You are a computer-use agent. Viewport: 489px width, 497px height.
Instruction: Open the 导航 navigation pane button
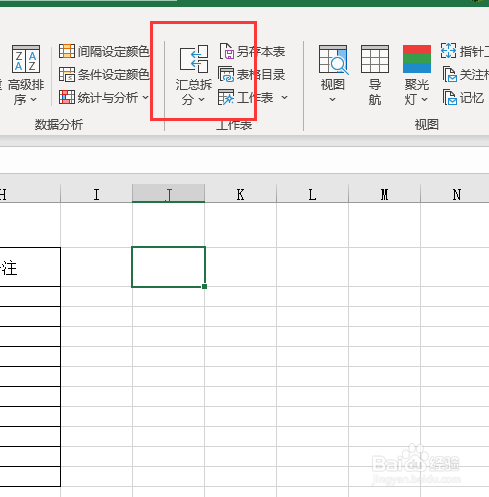pos(375,75)
